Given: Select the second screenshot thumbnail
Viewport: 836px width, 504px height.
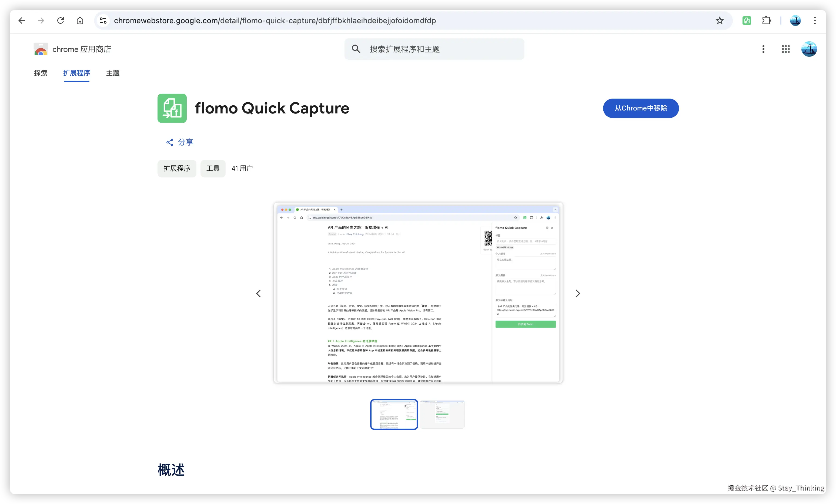Looking at the screenshot, I should [x=442, y=414].
